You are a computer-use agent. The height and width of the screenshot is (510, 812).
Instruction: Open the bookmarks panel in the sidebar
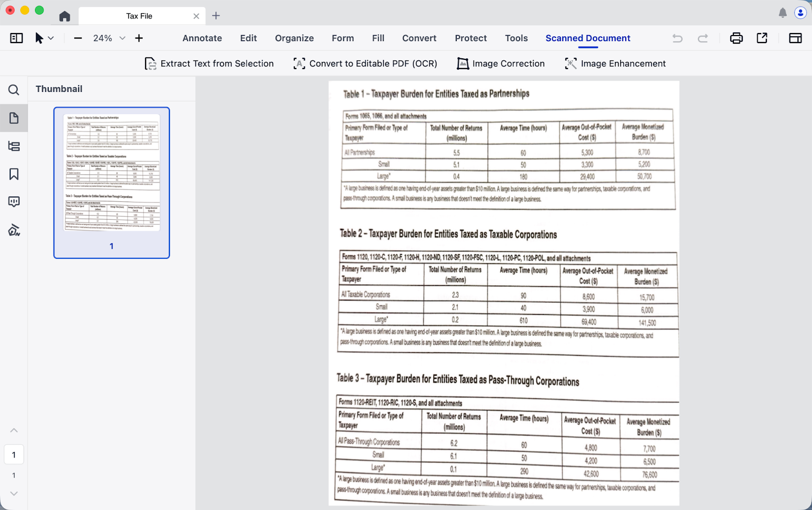pos(14,174)
